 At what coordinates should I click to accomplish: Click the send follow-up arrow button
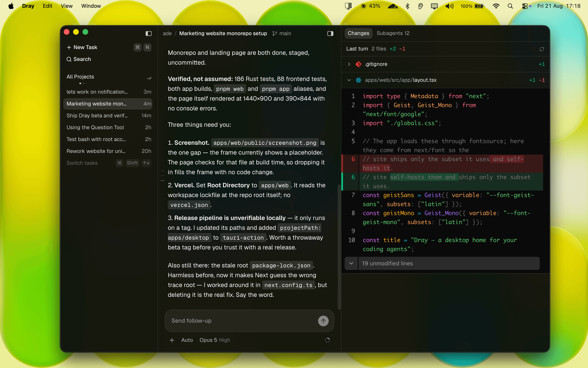point(323,321)
